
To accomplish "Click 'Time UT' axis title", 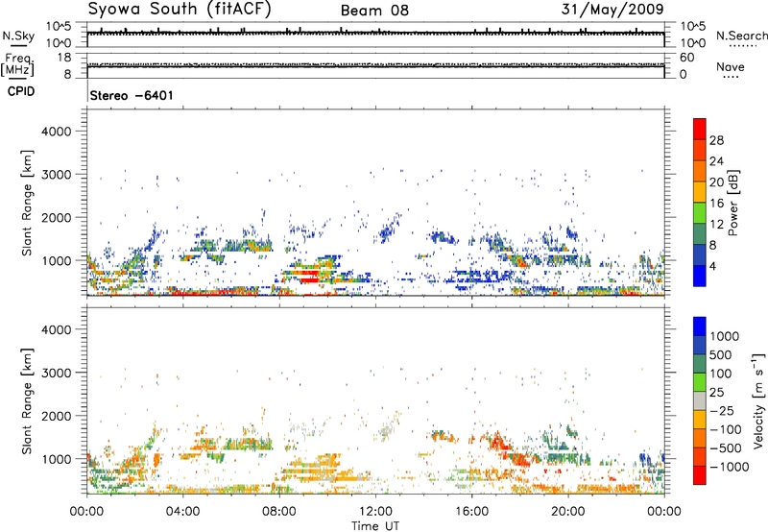I will point(375,526).
